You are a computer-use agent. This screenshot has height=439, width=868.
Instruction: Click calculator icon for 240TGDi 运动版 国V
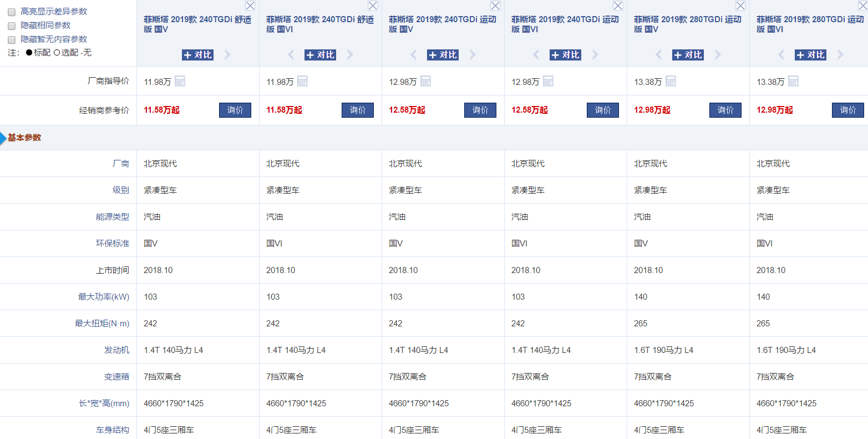425,81
